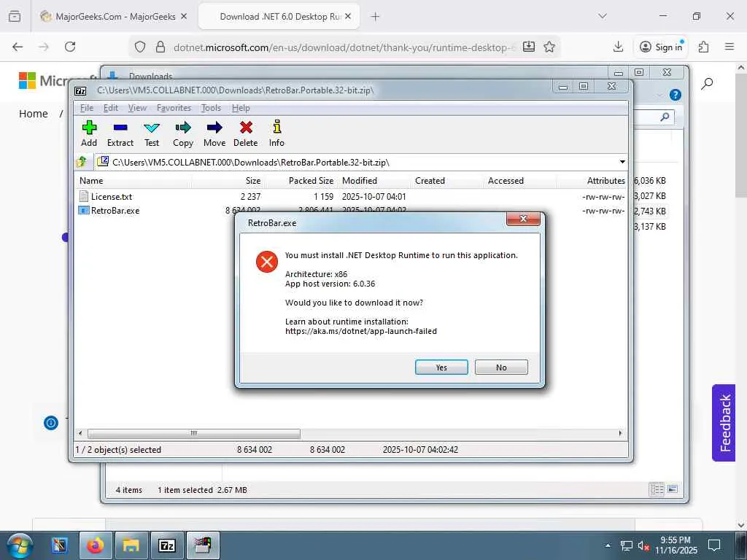The image size is (747, 560).
Task: Switch Explorer to large icons view
Action: (672, 489)
